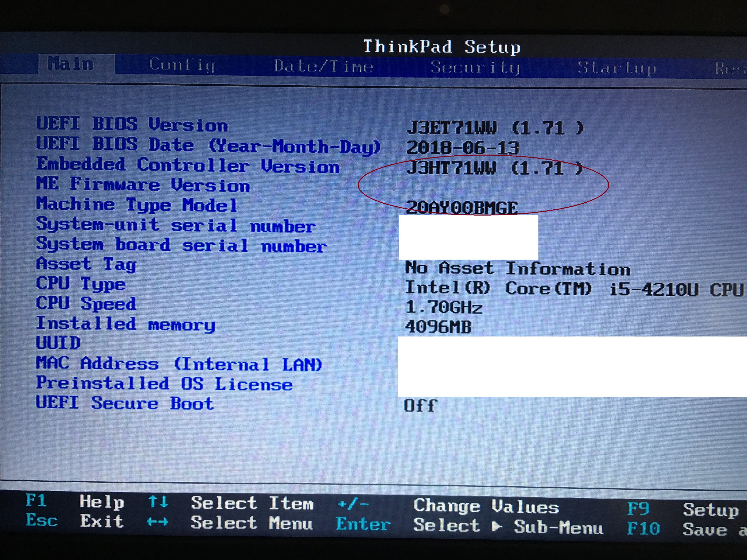Open the Date/Time tab

323,66
